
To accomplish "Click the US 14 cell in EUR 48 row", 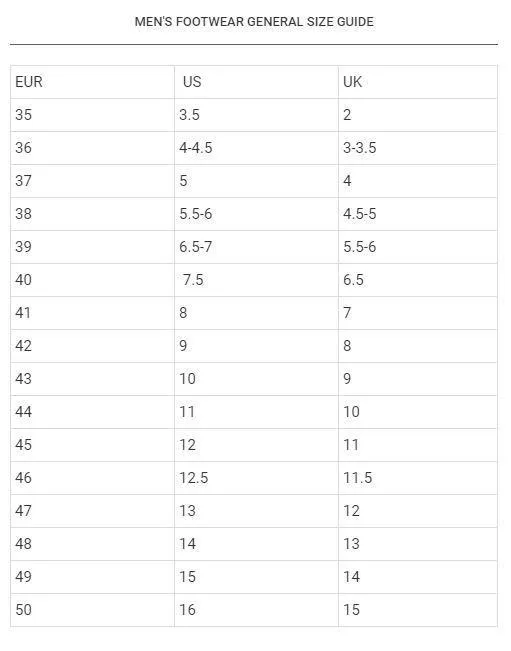I will coord(256,544).
